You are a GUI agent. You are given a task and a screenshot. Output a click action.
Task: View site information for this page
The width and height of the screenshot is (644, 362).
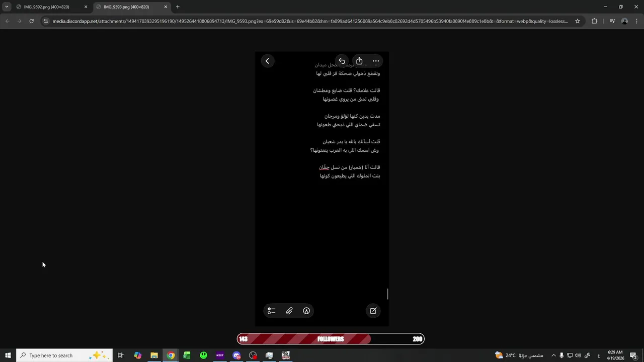click(46, 21)
